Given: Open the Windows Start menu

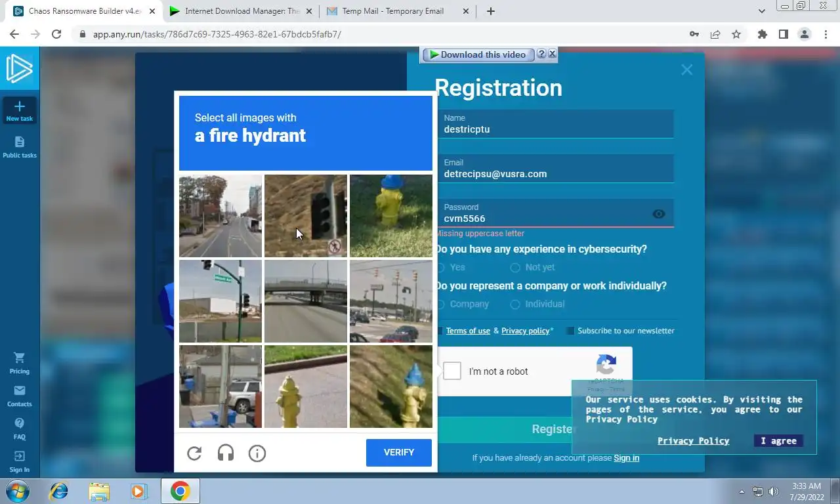Looking at the screenshot, I should (x=18, y=491).
